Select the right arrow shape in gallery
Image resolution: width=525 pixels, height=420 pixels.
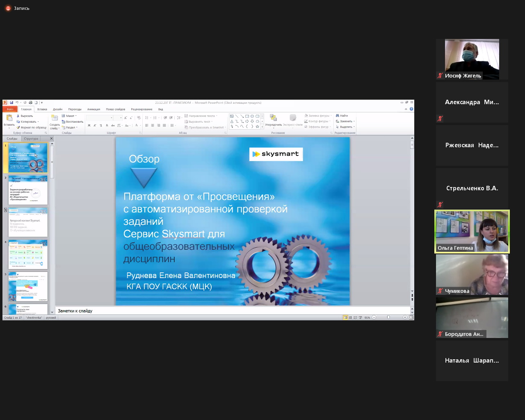tap(247, 121)
